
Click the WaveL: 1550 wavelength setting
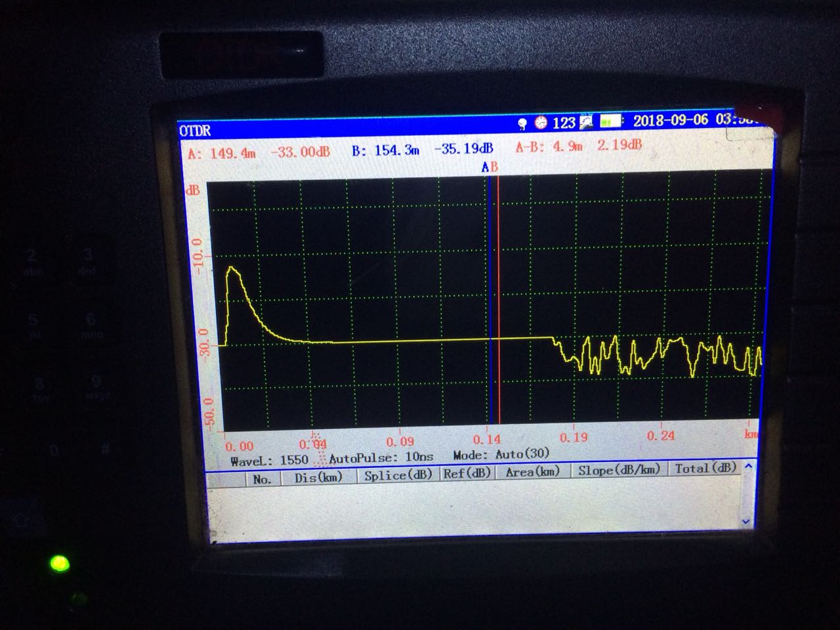click(269, 461)
